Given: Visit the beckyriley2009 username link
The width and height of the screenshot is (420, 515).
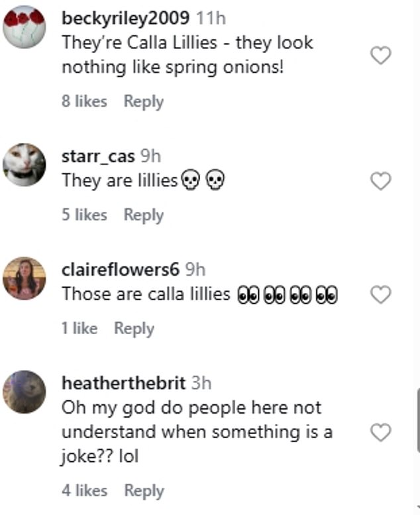Looking at the screenshot, I should 126,19.
